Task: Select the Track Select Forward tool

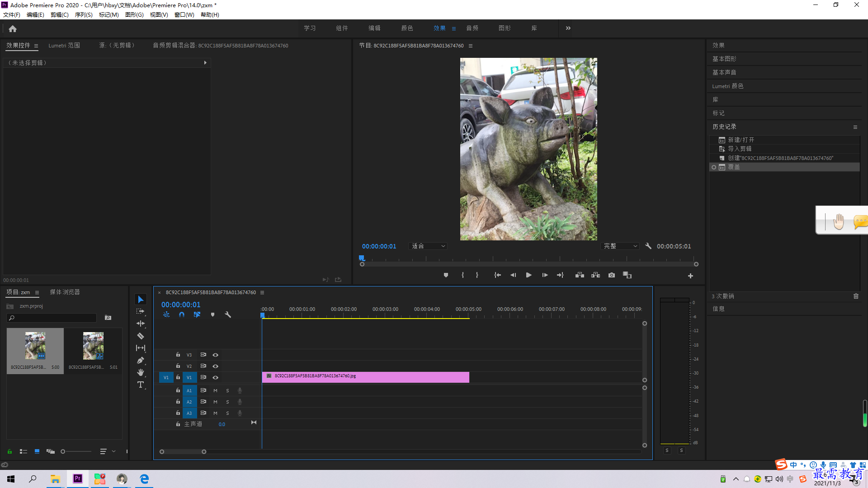Action: pyautogui.click(x=141, y=311)
